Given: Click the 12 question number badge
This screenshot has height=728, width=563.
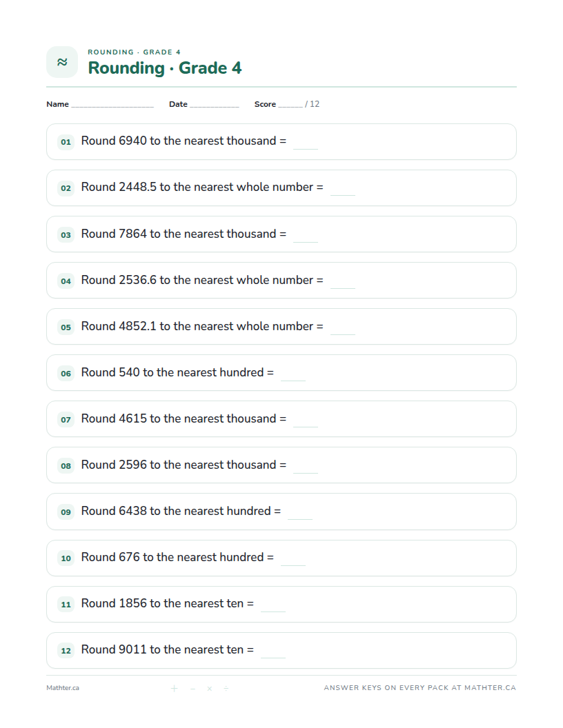Looking at the screenshot, I should click(66, 651).
